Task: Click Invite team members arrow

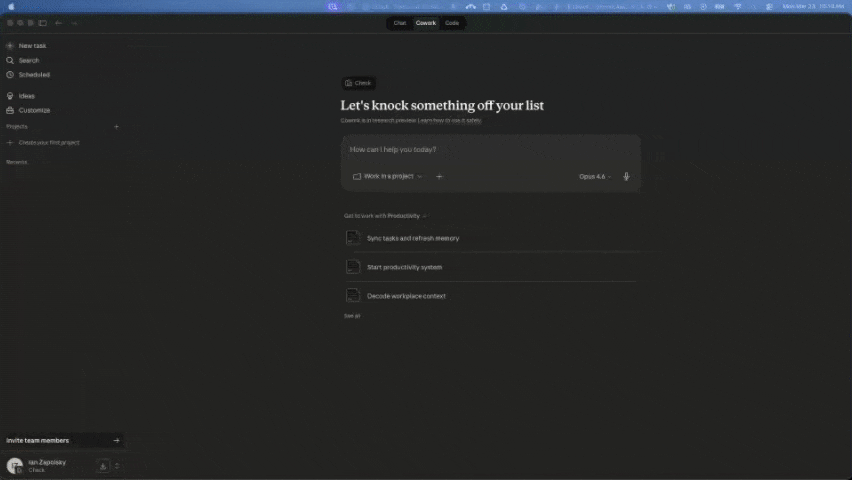Action: point(116,440)
